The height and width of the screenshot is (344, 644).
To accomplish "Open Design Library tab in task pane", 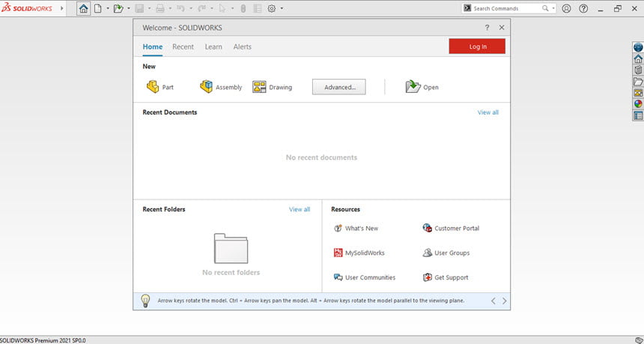I will 638,70.
